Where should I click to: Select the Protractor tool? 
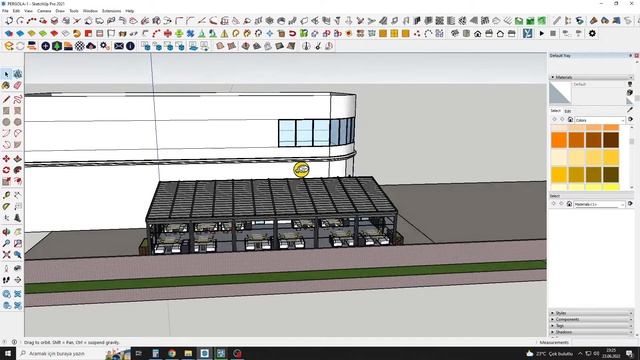6,207
